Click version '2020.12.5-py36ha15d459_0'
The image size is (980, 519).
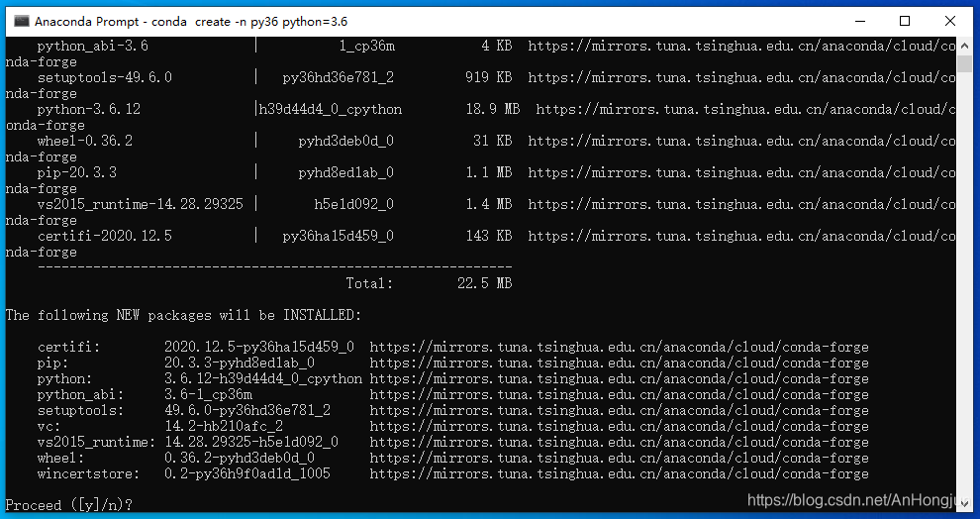tap(259, 347)
